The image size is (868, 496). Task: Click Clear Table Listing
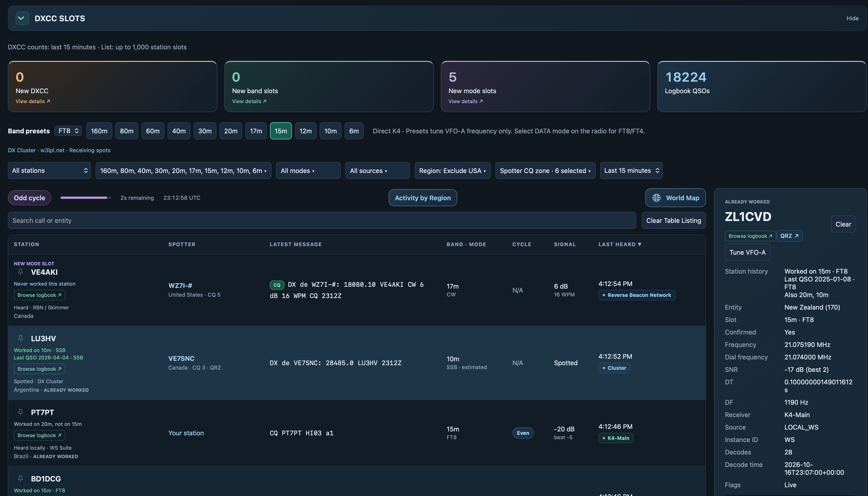[x=673, y=220]
